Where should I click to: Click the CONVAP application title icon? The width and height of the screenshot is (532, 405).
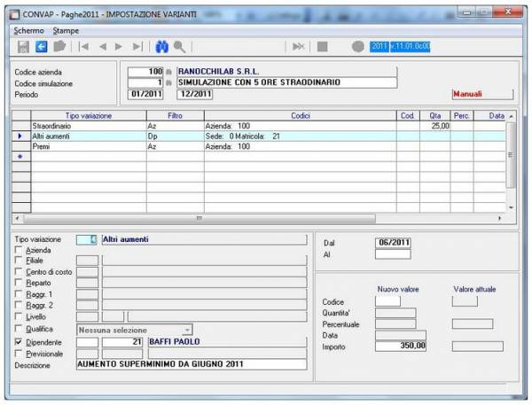tap(14, 14)
